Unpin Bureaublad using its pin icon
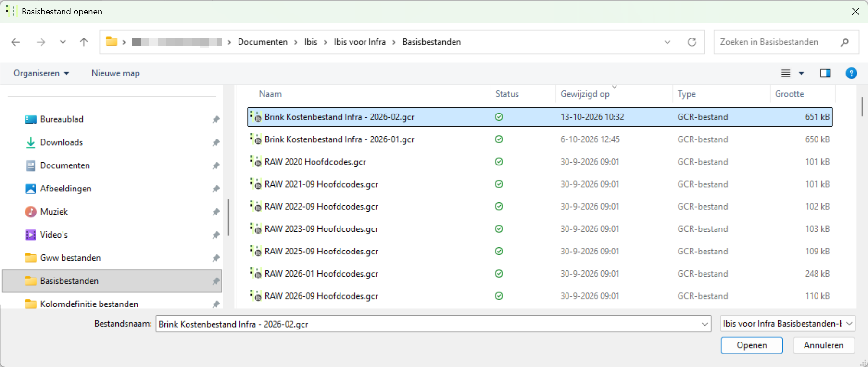This screenshot has height=367, width=868. (216, 119)
